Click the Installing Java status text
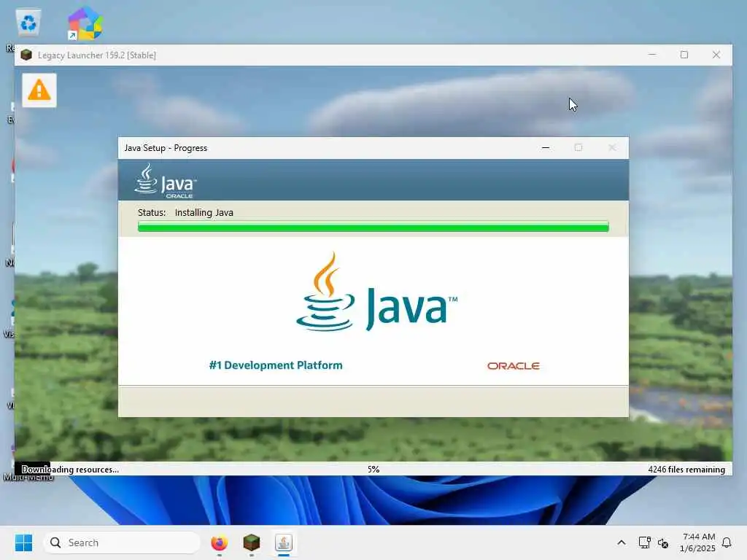747x560 pixels. tap(204, 212)
